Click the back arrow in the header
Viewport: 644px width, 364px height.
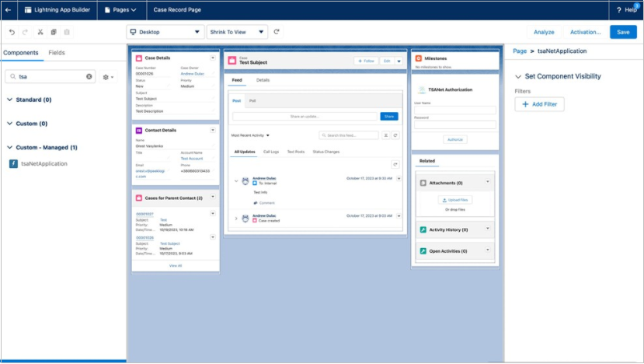tap(9, 10)
